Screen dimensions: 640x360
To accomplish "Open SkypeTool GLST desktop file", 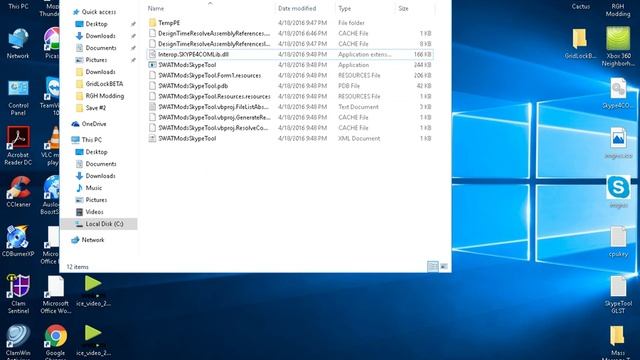I will coord(618,295).
